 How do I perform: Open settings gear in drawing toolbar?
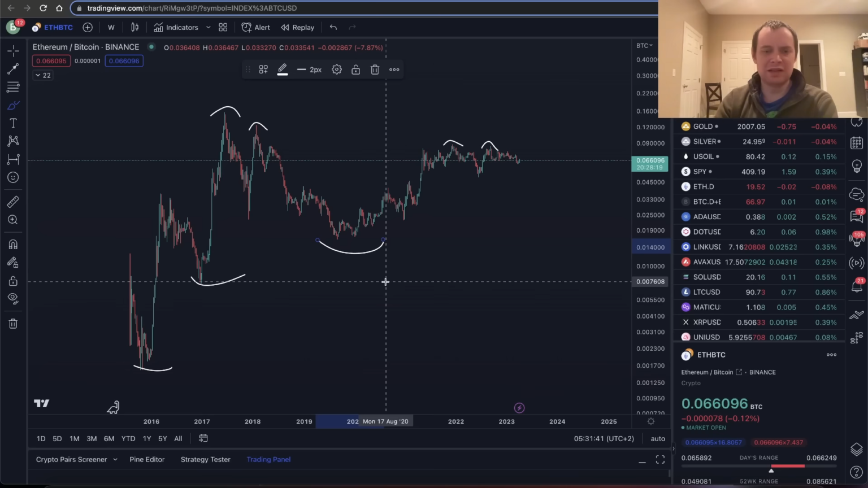click(337, 69)
